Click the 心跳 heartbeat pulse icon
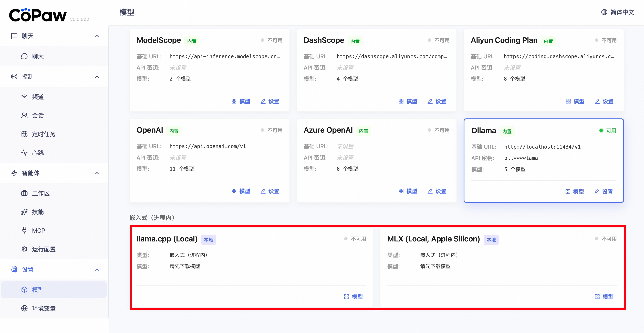Image resolution: width=644 pixels, height=333 pixels. (24, 153)
